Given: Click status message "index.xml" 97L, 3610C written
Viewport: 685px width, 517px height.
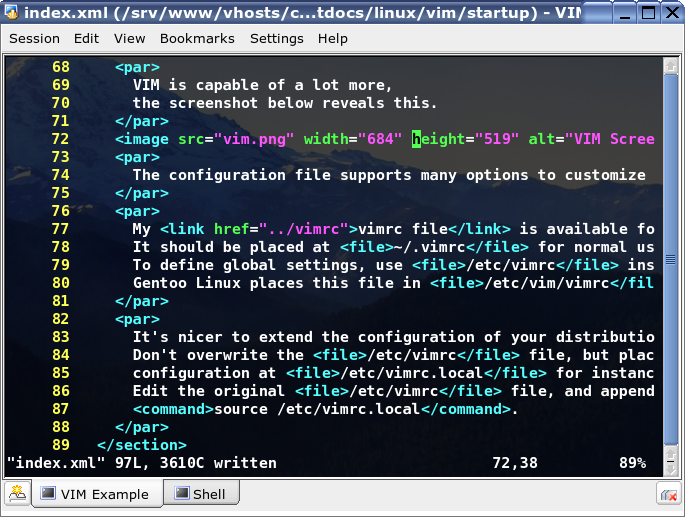Looking at the screenshot, I should tap(142, 463).
